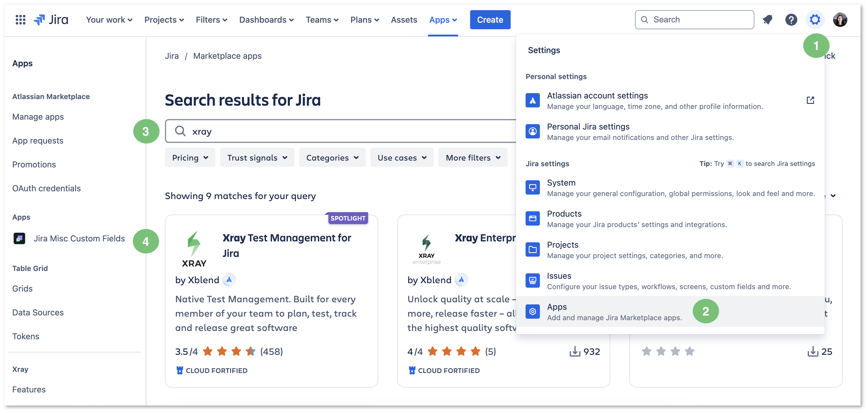The width and height of the screenshot is (868, 413).
Task: Click the Atlassian partner badge on first Xblend card
Action: point(229,280)
